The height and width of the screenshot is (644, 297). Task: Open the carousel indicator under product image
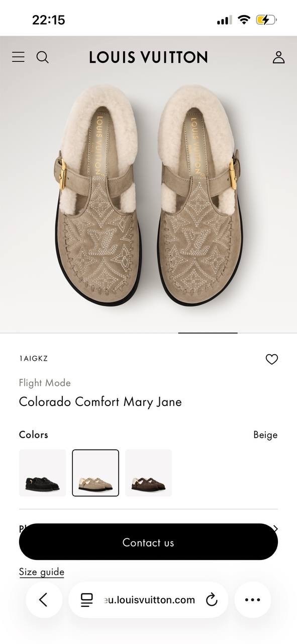pyautogui.click(x=208, y=332)
